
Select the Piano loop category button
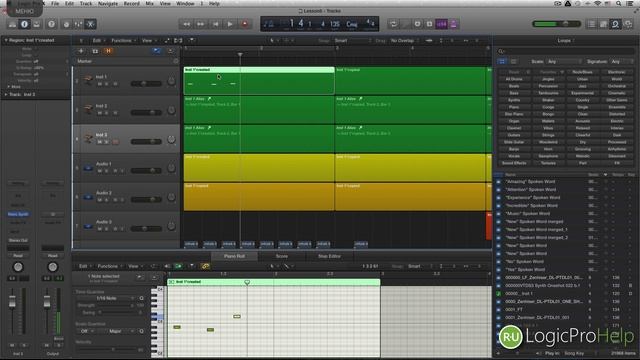click(x=514, y=107)
